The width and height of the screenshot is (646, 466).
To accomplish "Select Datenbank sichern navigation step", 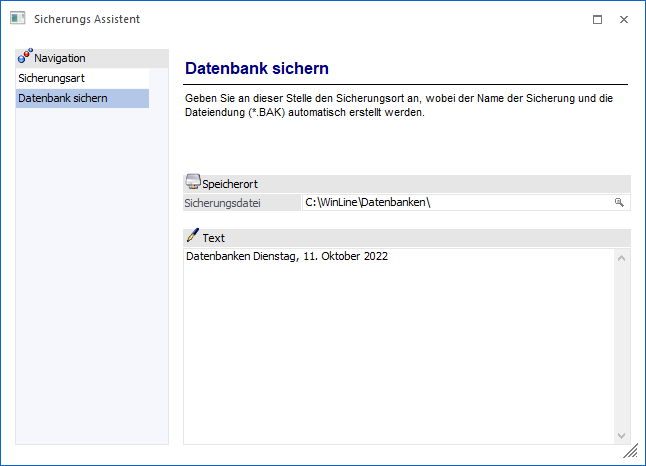I will pos(63,98).
